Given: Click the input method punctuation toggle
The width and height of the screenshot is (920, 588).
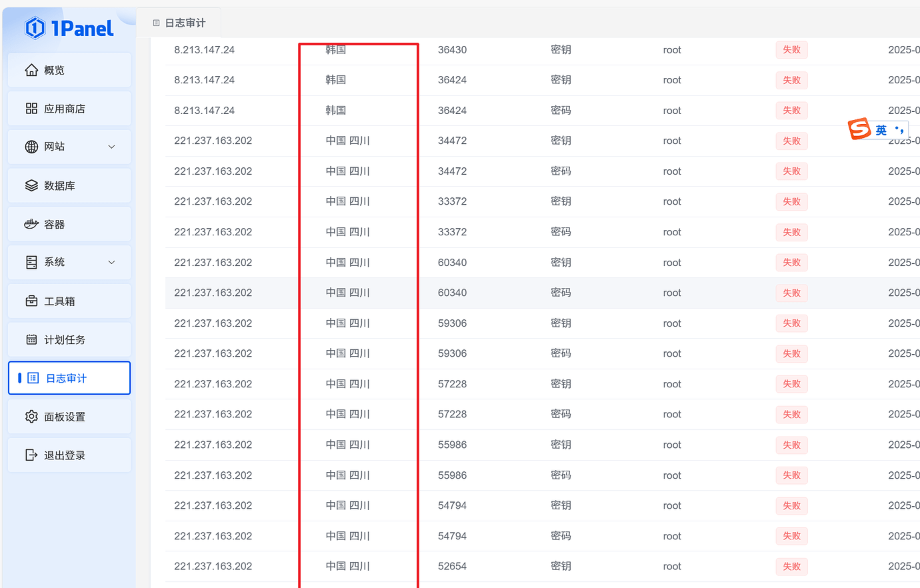Looking at the screenshot, I should click(x=899, y=130).
